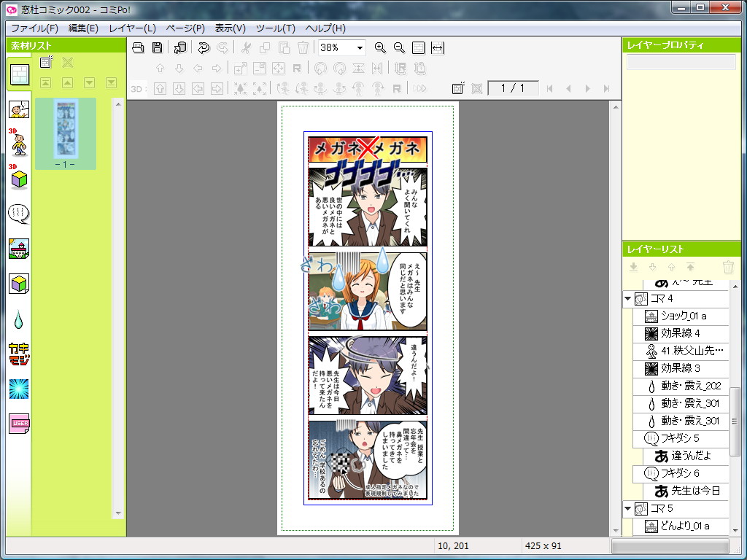
Task: Open the カキモジ handwritten text category
Action: tap(19, 354)
